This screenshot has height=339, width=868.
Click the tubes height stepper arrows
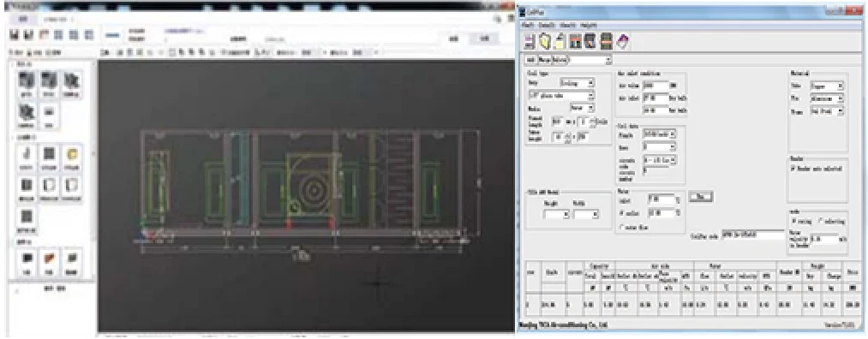point(568,137)
